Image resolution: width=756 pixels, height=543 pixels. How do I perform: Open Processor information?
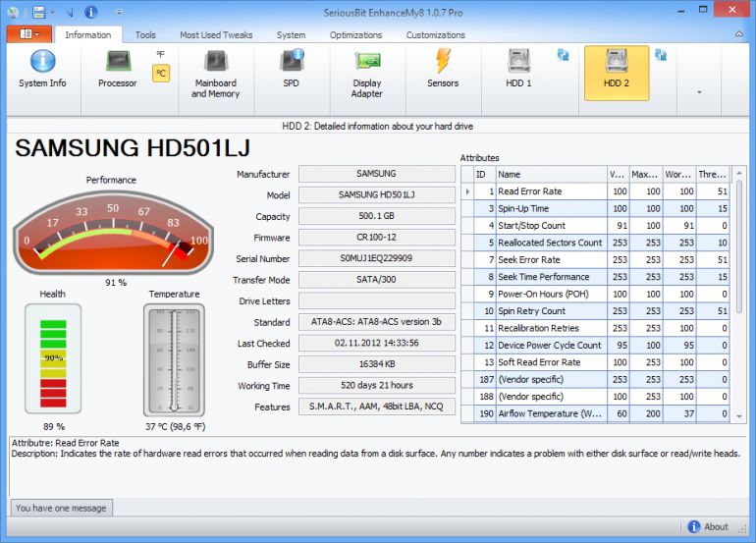(117, 71)
